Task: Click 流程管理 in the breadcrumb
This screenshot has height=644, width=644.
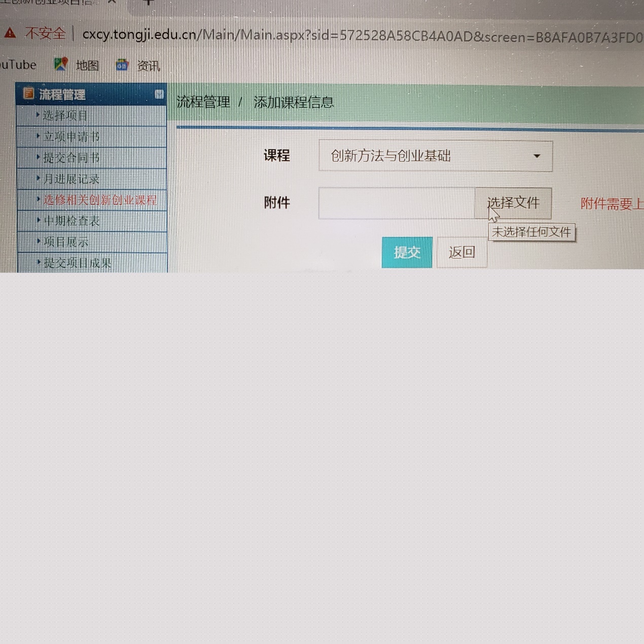Action: (x=203, y=102)
